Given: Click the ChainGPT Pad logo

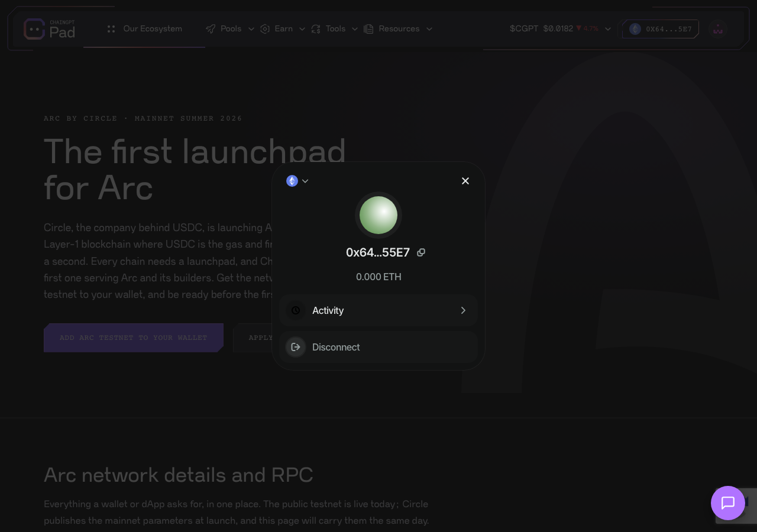Looking at the screenshot, I should [x=50, y=29].
